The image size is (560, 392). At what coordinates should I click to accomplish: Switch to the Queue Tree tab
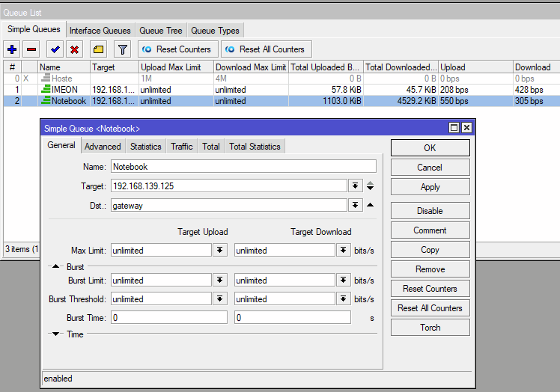tap(160, 31)
